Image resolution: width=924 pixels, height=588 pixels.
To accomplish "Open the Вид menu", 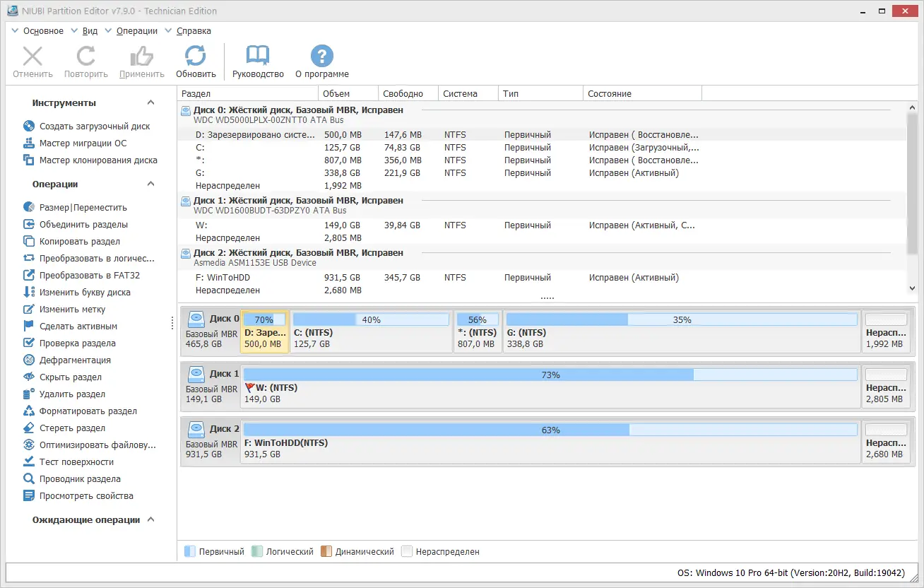I will tap(90, 30).
